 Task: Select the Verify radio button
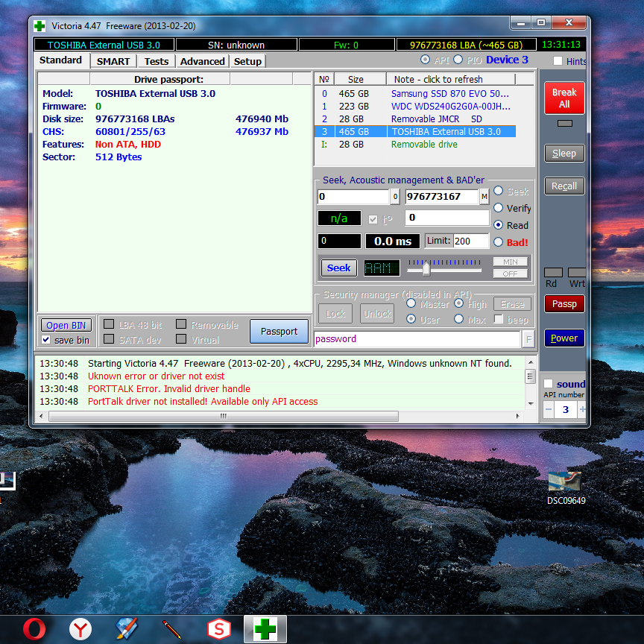click(x=498, y=208)
